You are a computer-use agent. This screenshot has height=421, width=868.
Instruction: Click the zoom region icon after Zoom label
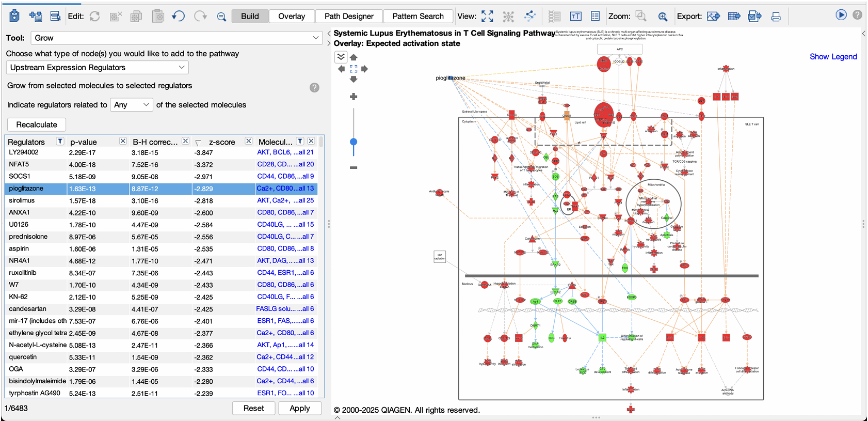click(641, 16)
